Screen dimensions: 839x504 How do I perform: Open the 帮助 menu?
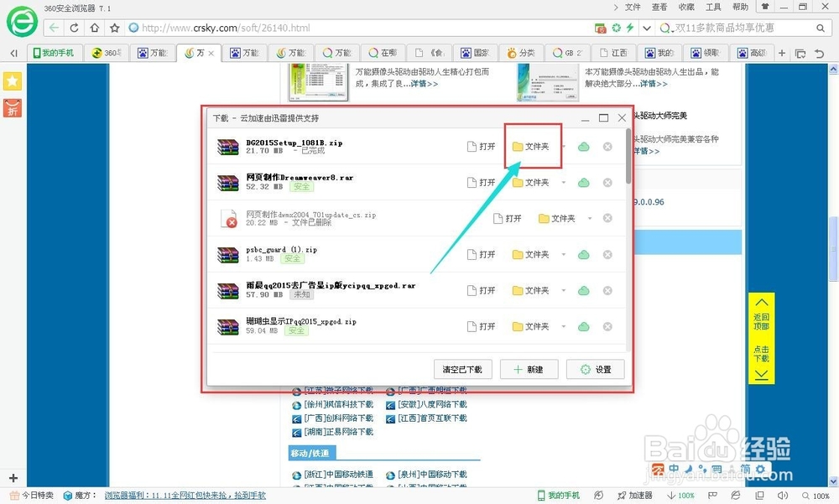(x=740, y=7)
